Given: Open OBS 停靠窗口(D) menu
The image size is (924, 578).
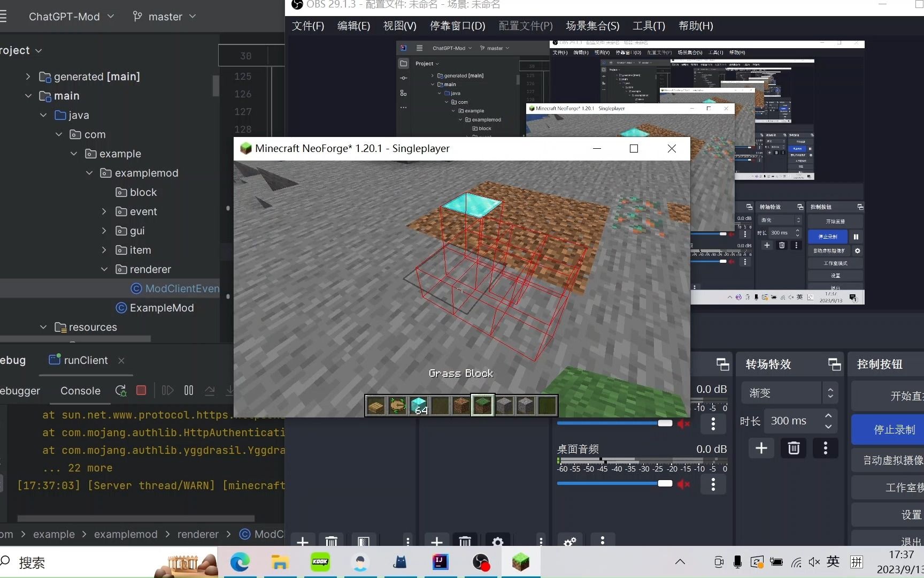Looking at the screenshot, I should [458, 26].
